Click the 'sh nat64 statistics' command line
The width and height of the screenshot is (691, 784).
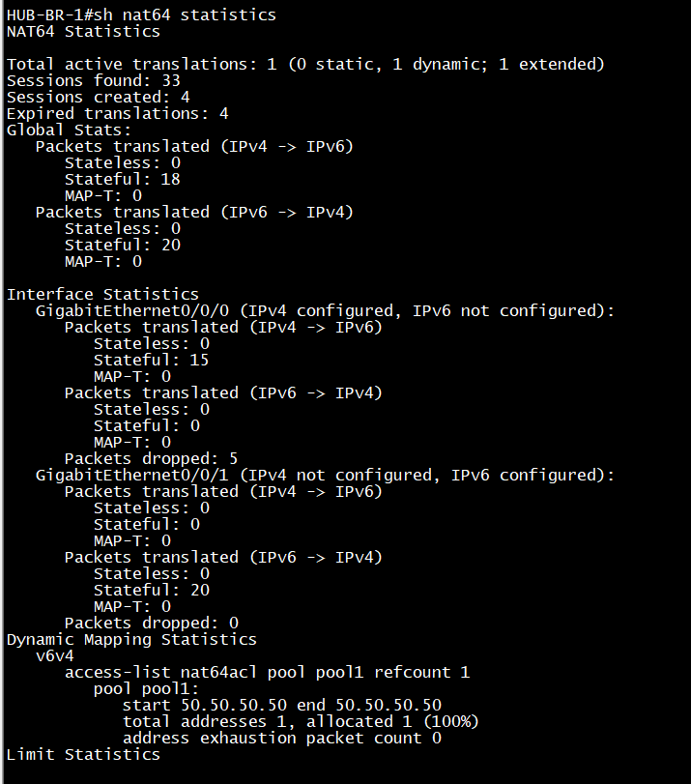click(x=141, y=15)
